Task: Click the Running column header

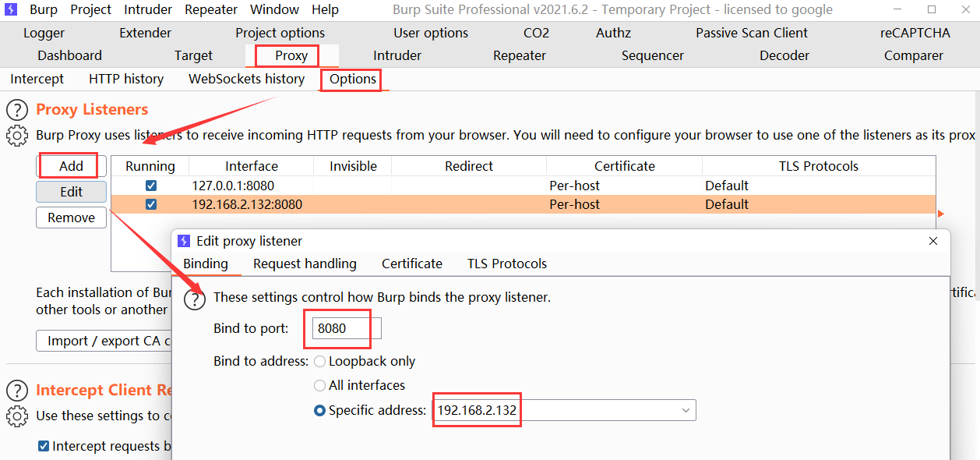Action: point(150,166)
